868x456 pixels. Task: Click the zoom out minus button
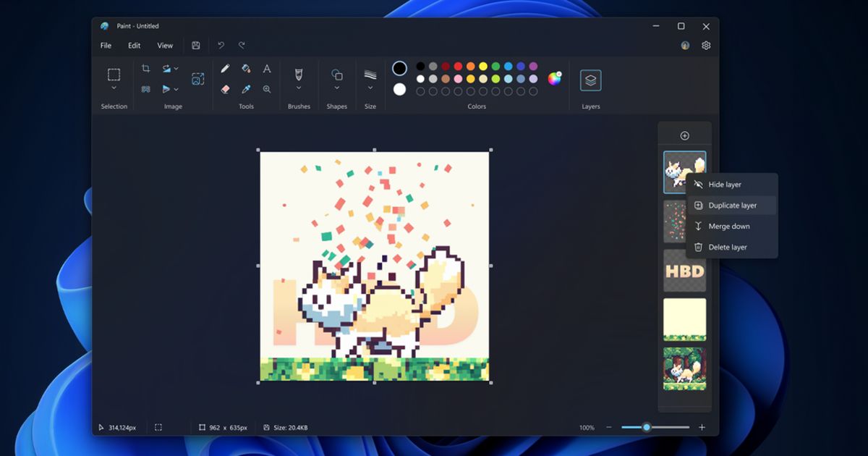point(608,428)
